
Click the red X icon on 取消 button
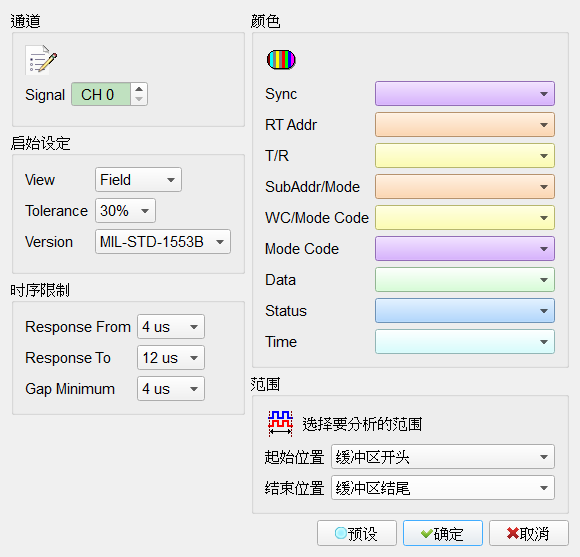[513, 533]
